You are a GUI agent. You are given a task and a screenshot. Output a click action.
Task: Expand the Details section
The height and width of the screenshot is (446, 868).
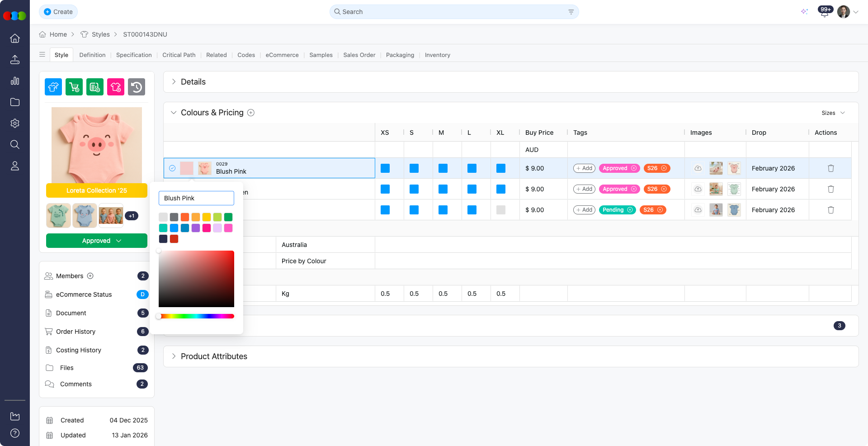point(173,82)
